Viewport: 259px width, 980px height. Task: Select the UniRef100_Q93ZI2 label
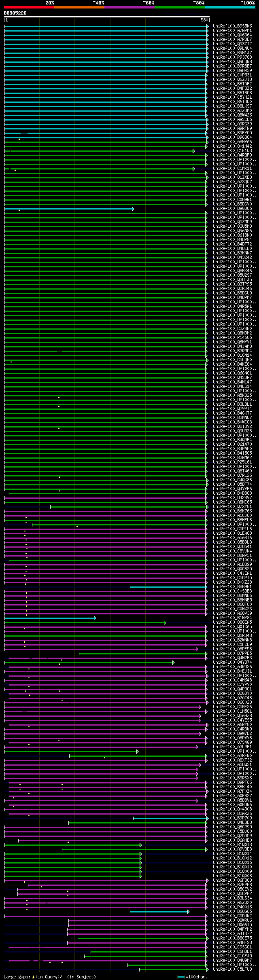click(232, 44)
